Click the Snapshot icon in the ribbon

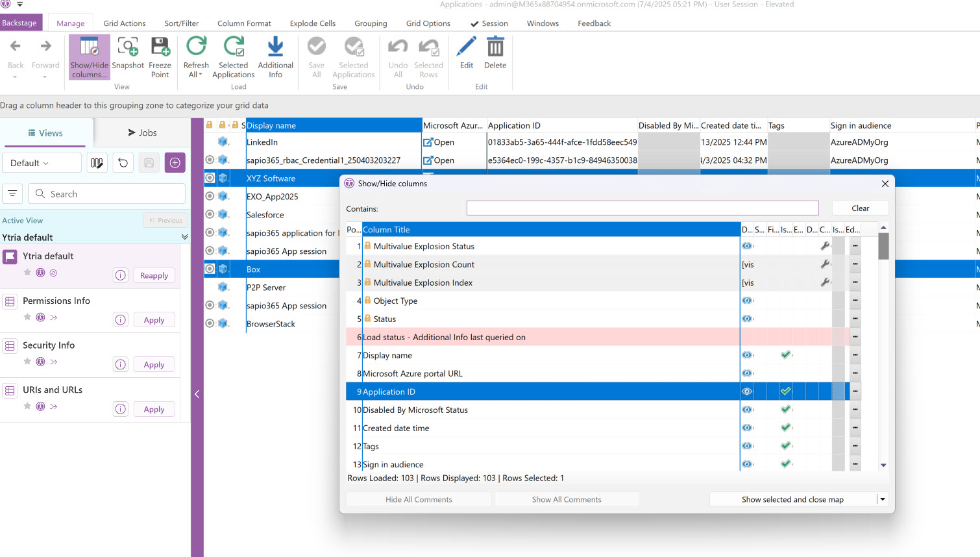(128, 47)
